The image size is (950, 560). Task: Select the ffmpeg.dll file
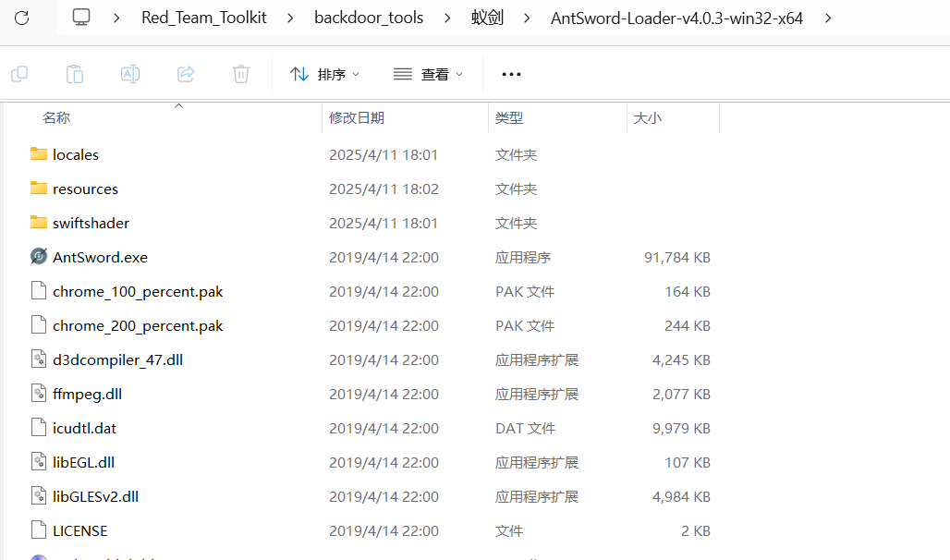(87, 394)
